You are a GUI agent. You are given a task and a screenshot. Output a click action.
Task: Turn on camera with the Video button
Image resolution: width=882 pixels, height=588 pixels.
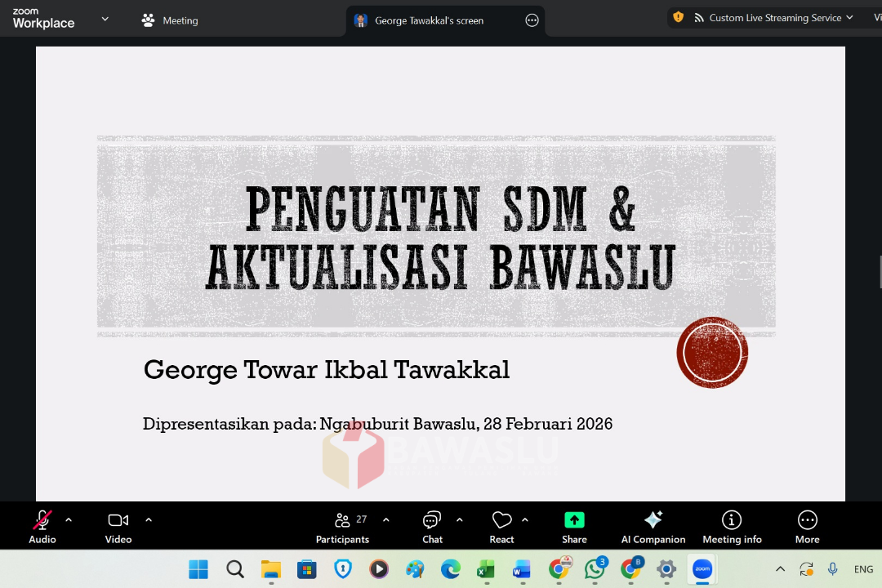118,526
